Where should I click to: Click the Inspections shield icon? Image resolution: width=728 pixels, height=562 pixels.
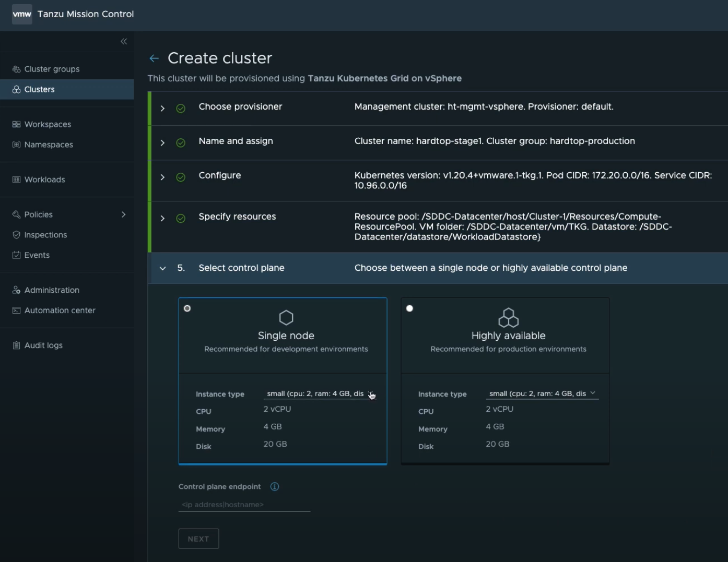pos(16,235)
